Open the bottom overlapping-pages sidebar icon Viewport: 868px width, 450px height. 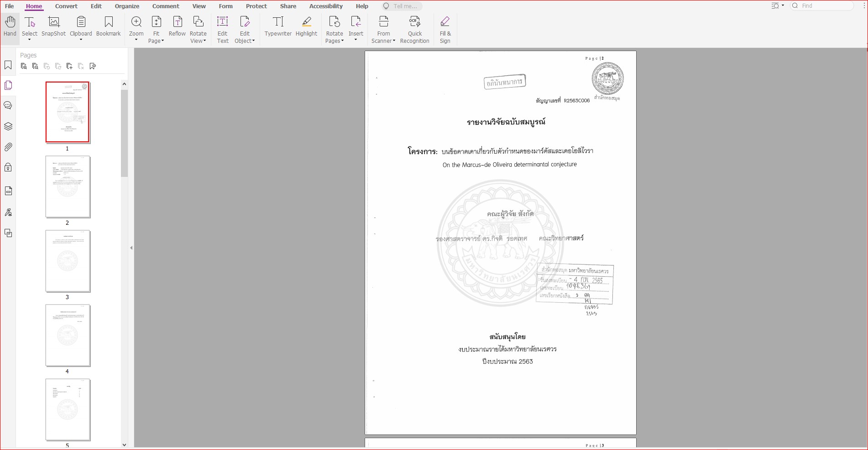pyautogui.click(x=8, y=233)
